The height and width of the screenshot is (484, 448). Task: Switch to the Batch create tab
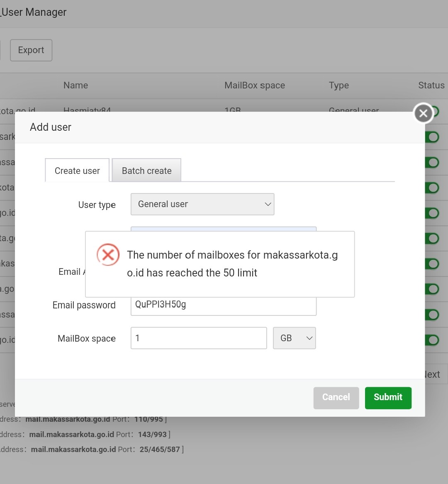pos(146,171)
